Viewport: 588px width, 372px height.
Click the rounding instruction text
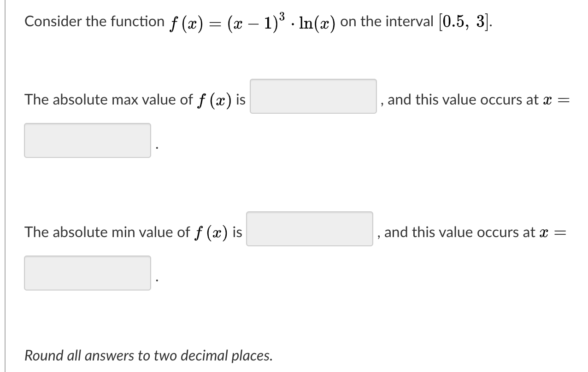pyautogui.click(x=148, y=355)
